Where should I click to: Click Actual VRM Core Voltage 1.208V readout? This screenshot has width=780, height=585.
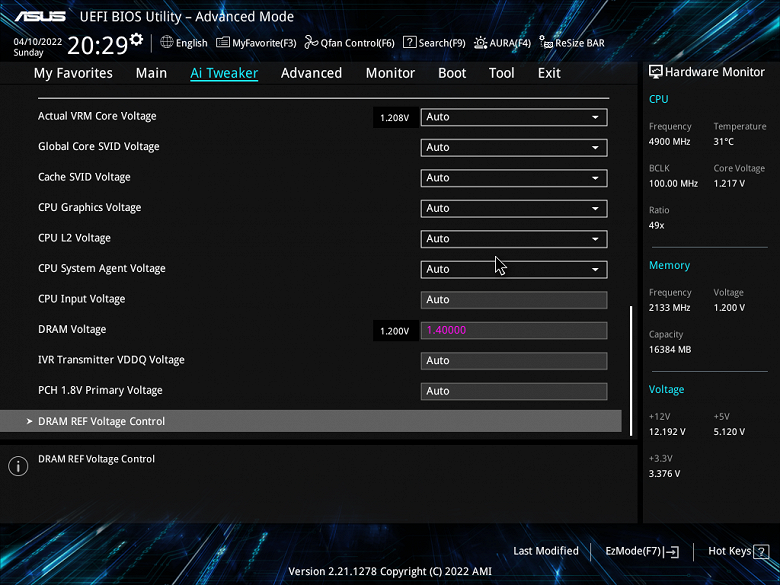(394, 118)
